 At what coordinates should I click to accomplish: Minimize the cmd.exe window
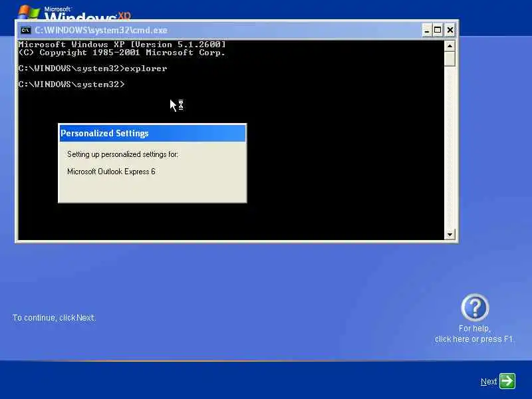427,30
